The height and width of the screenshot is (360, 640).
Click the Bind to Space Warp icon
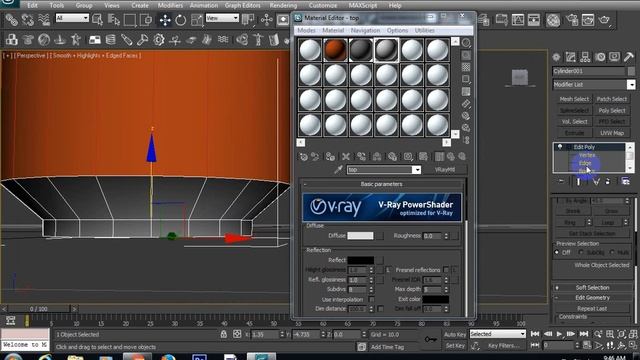coord(44,19)
